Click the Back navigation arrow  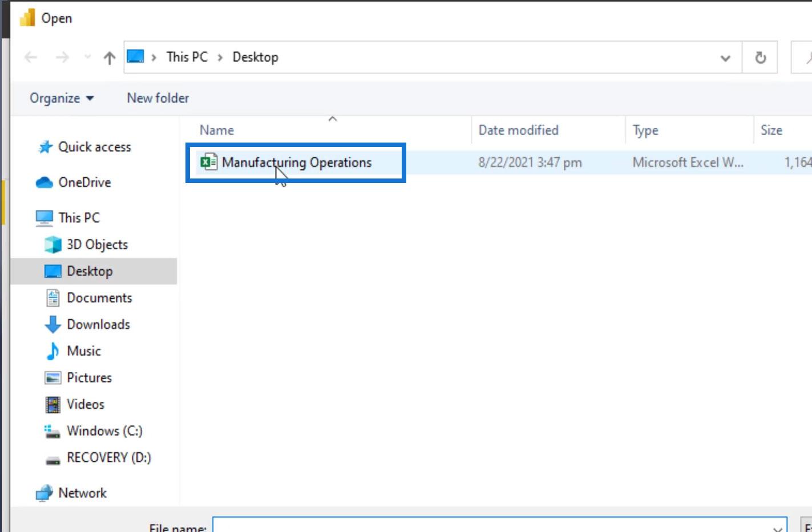point(31,57)
